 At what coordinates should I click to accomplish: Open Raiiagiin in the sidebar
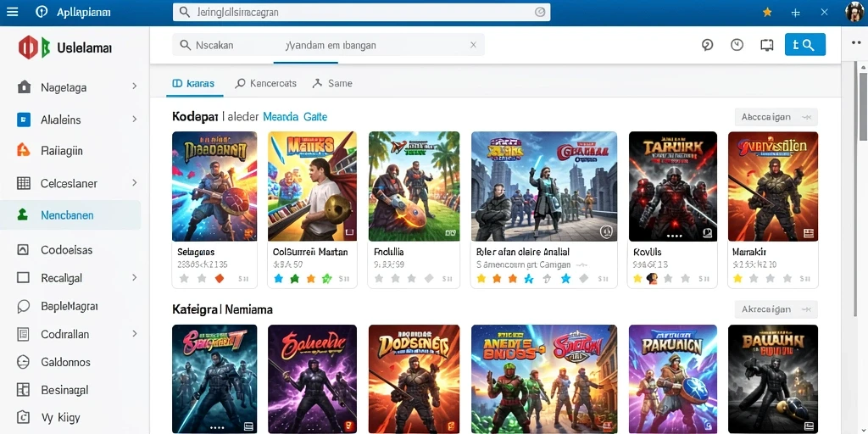pyautogui.click(x=61, y=151)
